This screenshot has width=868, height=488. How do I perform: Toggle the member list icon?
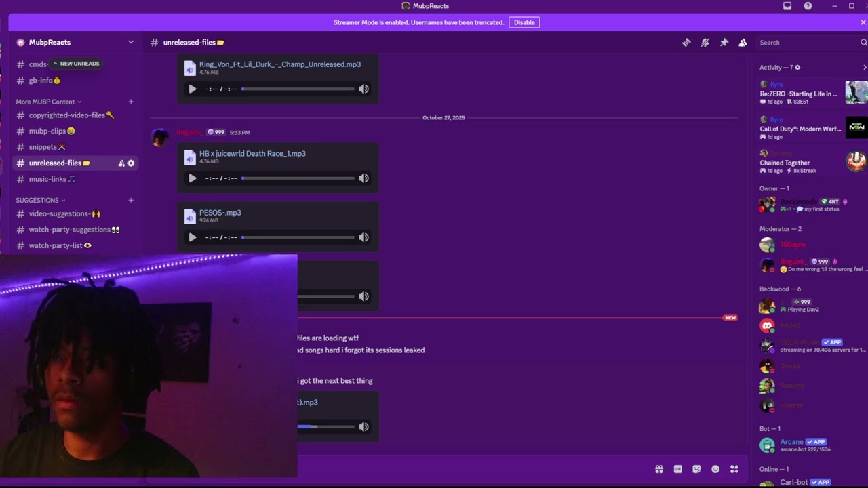click(743, 43)
